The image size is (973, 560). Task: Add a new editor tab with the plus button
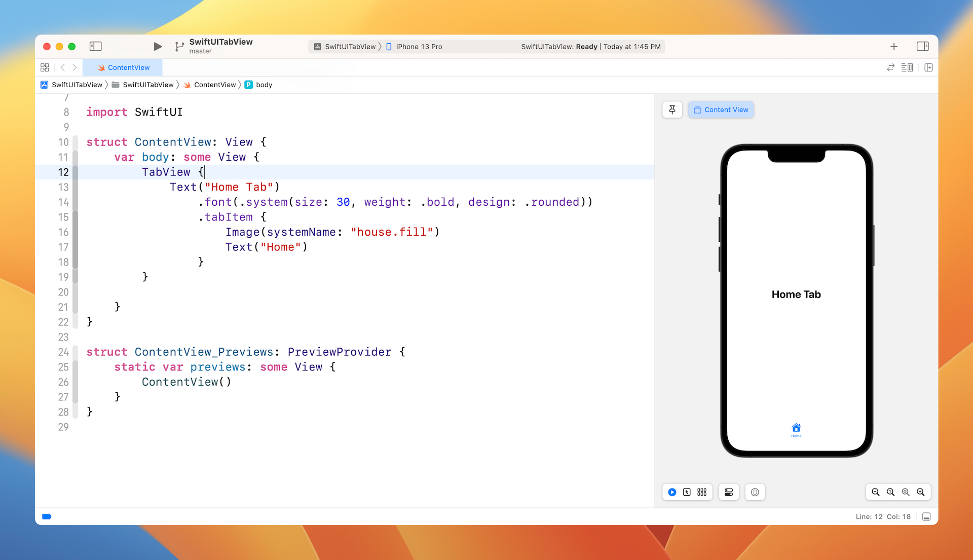coord(893,46)
